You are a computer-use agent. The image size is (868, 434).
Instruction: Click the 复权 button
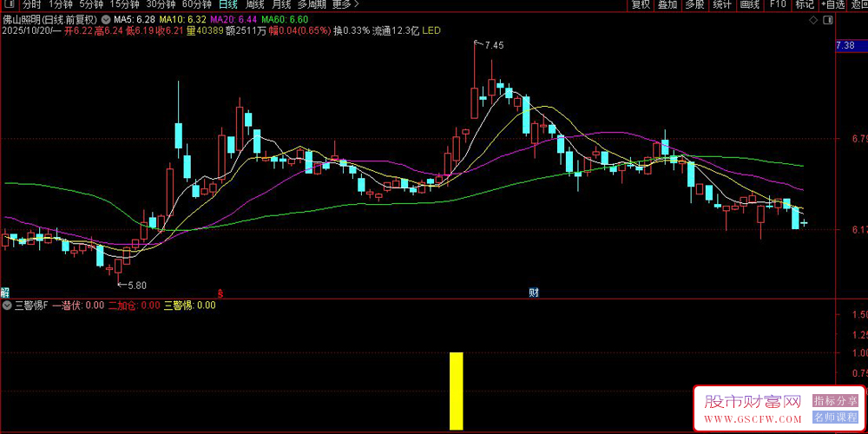pos(641,4)
